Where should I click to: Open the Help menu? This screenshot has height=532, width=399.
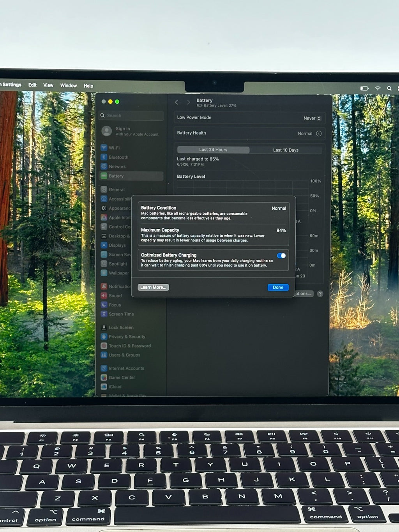[88, 86]
